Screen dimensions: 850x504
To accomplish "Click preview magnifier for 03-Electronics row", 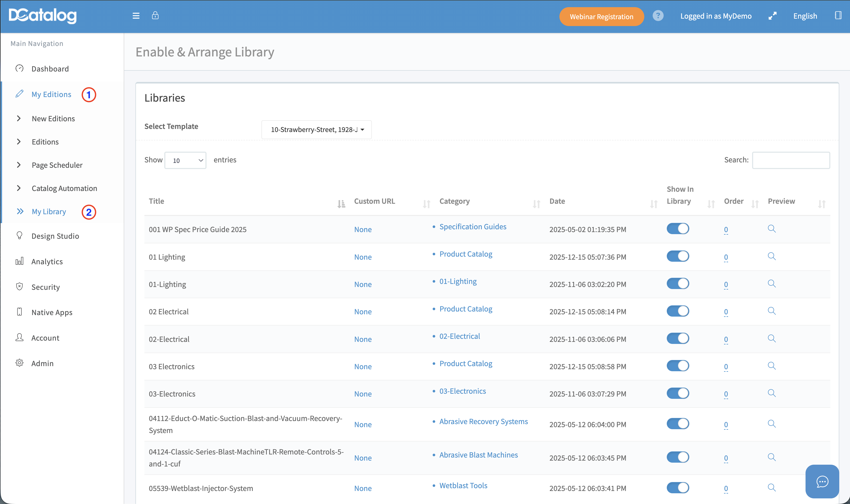I will [772, 393].
